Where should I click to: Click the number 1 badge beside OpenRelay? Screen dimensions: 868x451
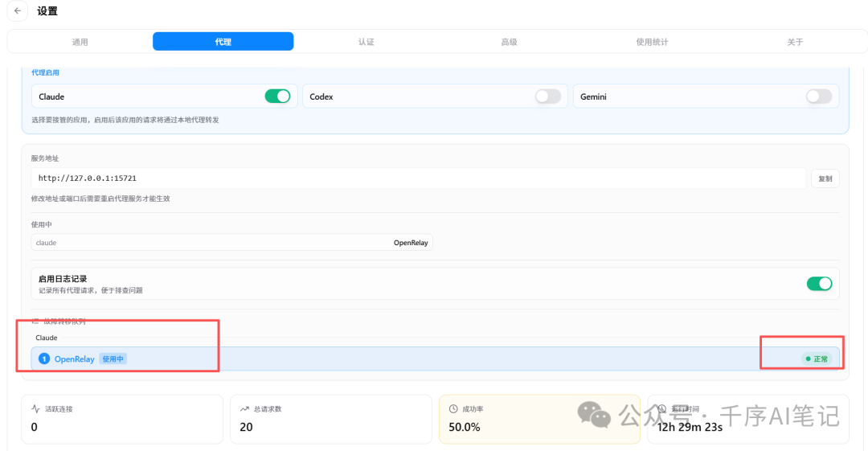[44, 359]
